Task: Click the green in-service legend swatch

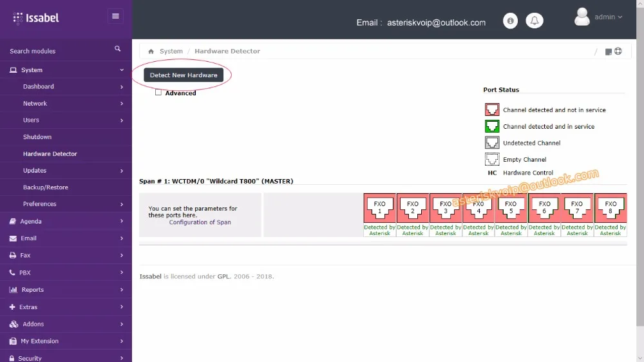Action: point(492,126)
